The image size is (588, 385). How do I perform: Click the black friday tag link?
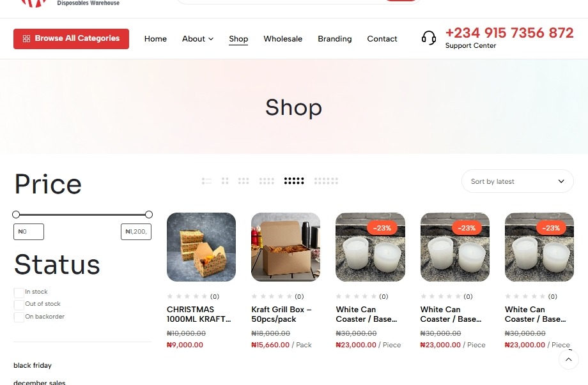tap(33, 365)
